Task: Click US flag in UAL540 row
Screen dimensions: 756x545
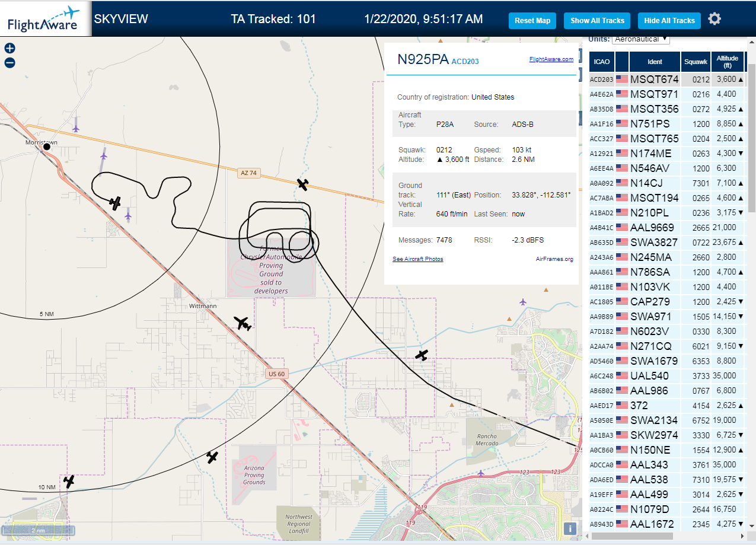Action: [x=622, y=375]
